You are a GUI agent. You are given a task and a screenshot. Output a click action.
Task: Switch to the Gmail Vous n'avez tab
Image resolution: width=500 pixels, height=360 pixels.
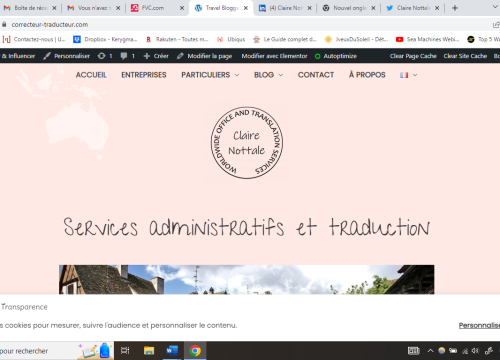click(93, 8)
